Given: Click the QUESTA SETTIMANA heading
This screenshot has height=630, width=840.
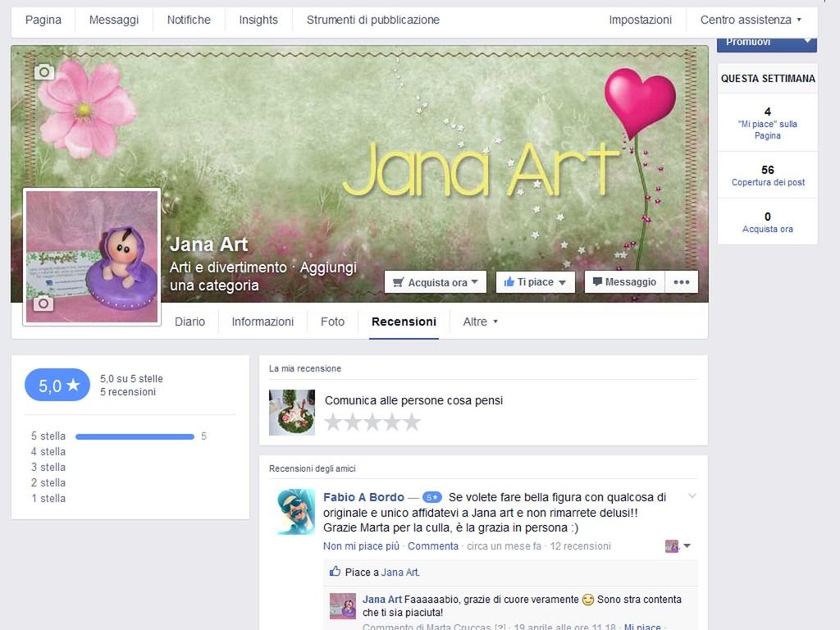Looking at the screenshot, I should pyautogui.click(x=768, y=78).
